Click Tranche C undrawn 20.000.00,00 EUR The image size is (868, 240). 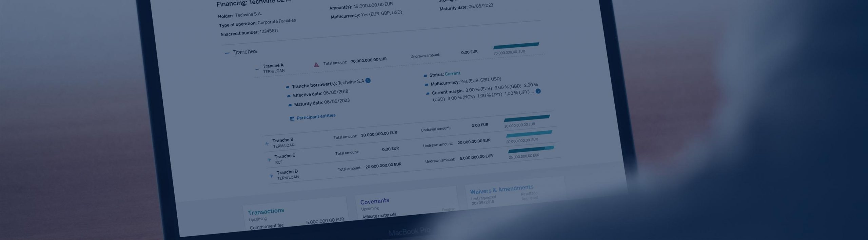[474, 141]
